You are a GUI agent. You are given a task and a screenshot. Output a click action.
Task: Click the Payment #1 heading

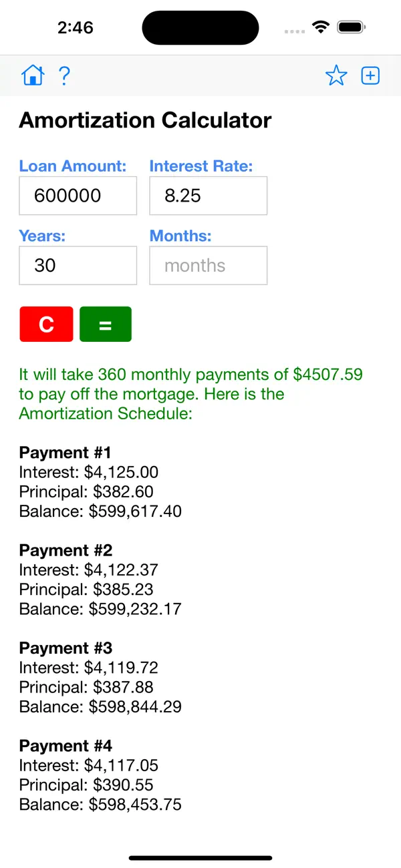pyautogui.click(x=65, y=452)
